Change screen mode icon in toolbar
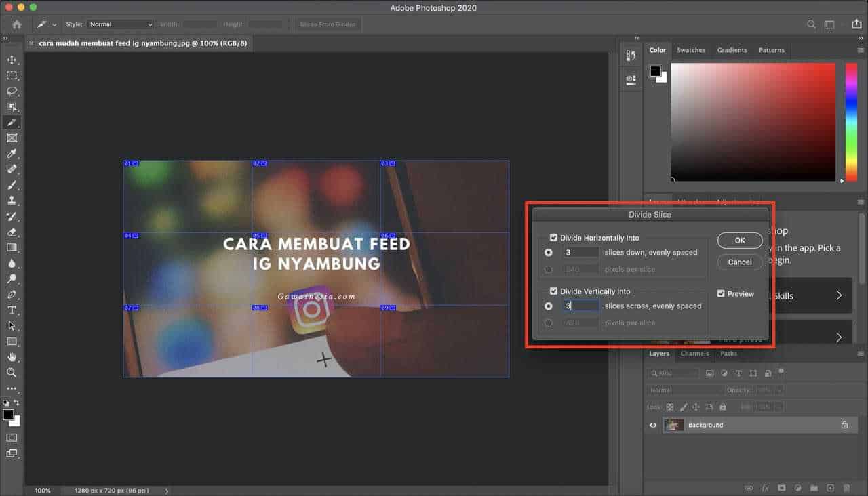 click(x=12, y=453)
